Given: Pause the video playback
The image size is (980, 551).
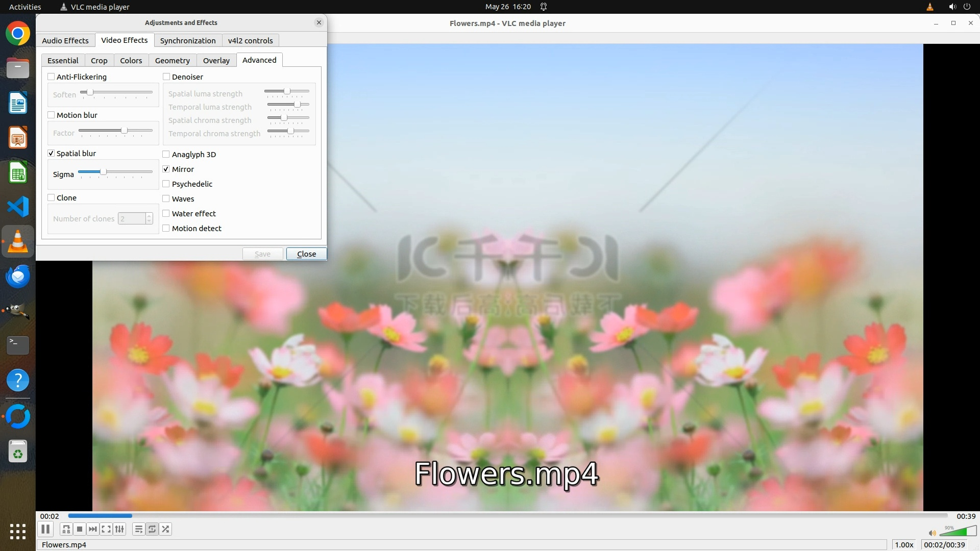Looking at the screenshot, I should pos(45,529).
